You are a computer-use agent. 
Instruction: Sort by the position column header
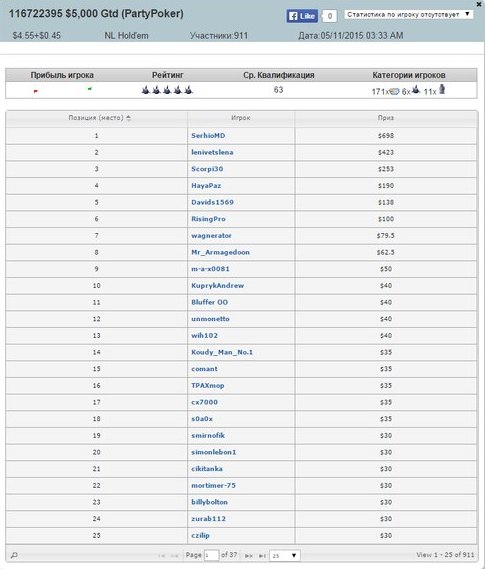(96, 118)
